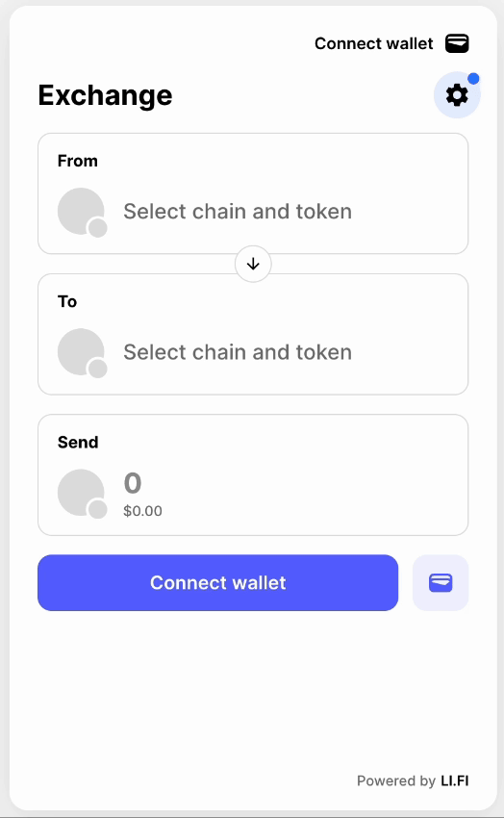The image size is (504, 818).
Task: Click the large blue Connect wallet button
Action: [218, 583]
